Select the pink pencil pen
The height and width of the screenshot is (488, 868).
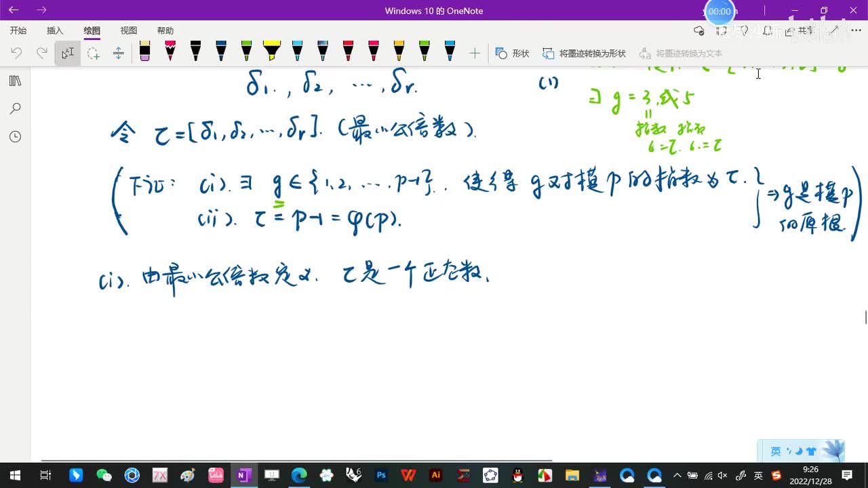[170, 52]
